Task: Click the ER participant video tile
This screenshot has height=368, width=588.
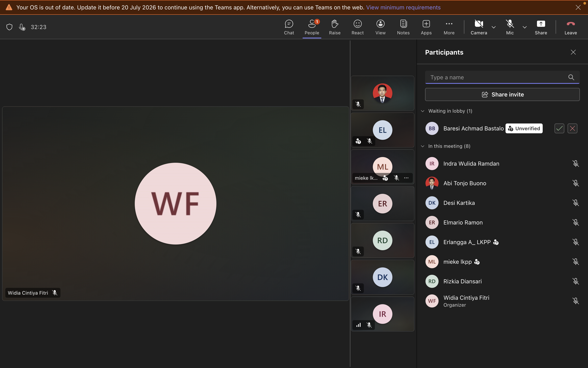Action: tap(382, 203)
